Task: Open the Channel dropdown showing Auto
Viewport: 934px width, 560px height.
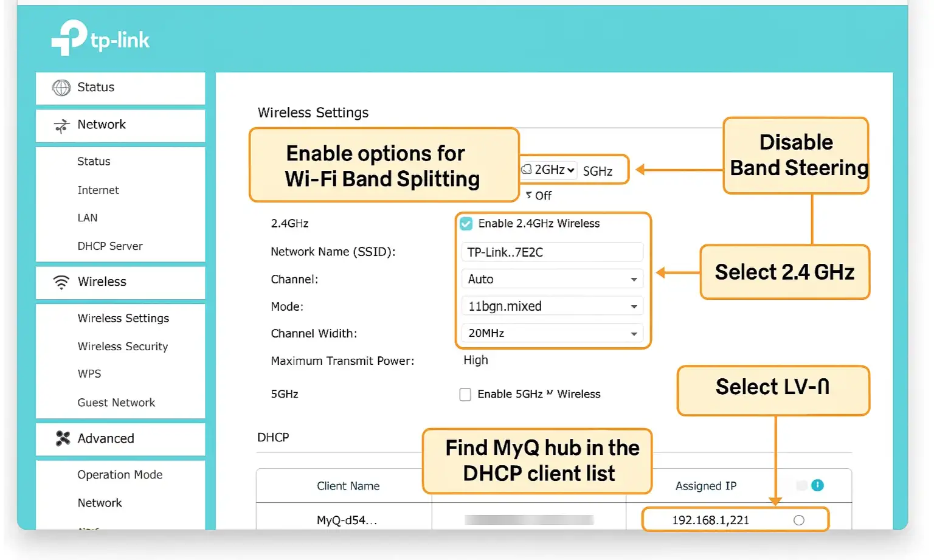Action: coord(552,279)
